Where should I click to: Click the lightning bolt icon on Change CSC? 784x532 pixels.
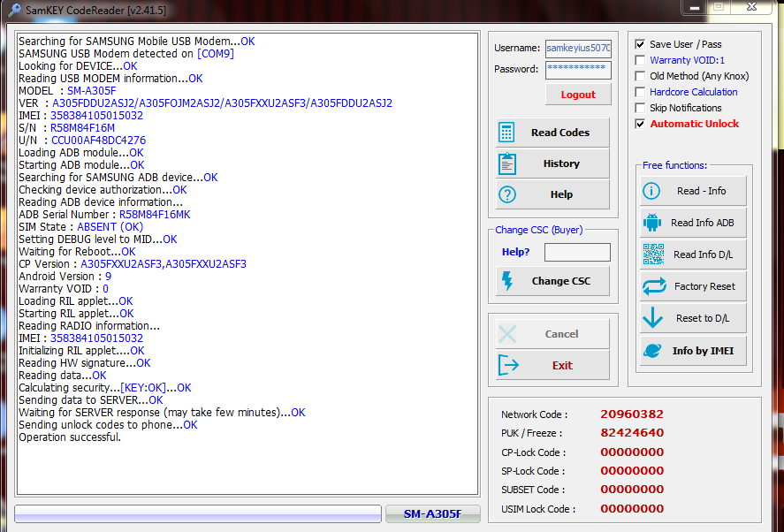(x=507, y=281)
